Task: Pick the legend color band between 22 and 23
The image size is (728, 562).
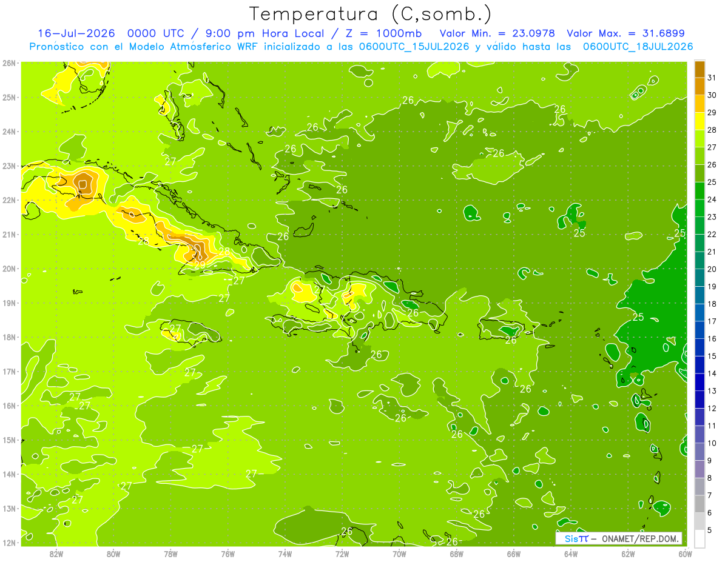Action: [699, 226]
